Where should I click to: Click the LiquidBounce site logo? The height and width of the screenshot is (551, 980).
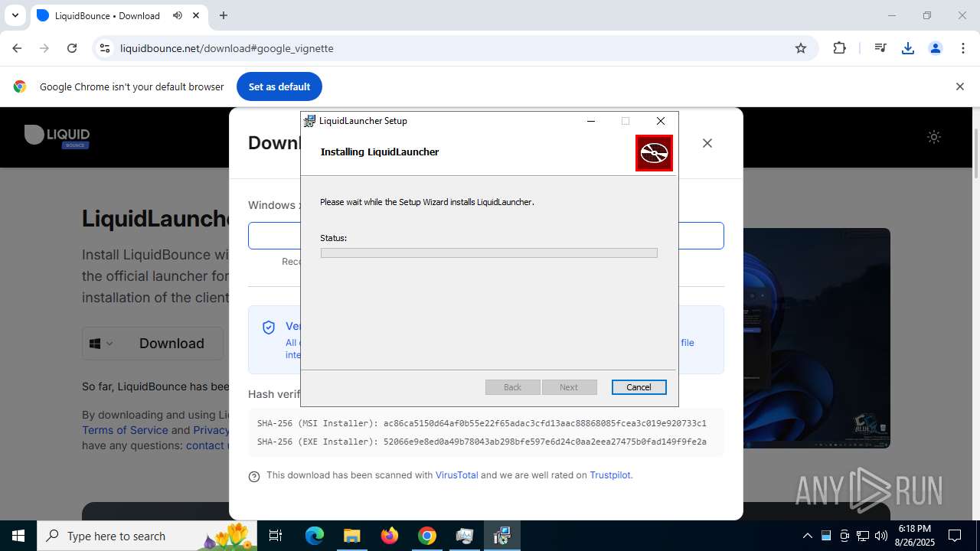click(57, 136)
